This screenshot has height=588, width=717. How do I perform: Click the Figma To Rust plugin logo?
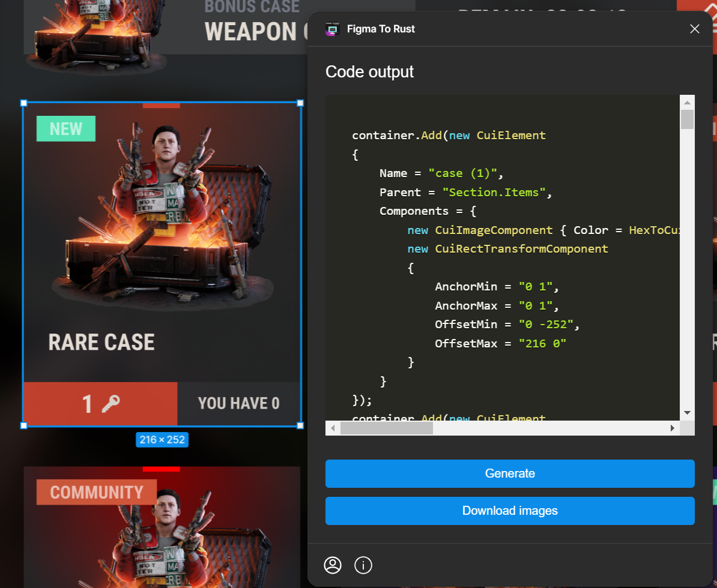332,29
